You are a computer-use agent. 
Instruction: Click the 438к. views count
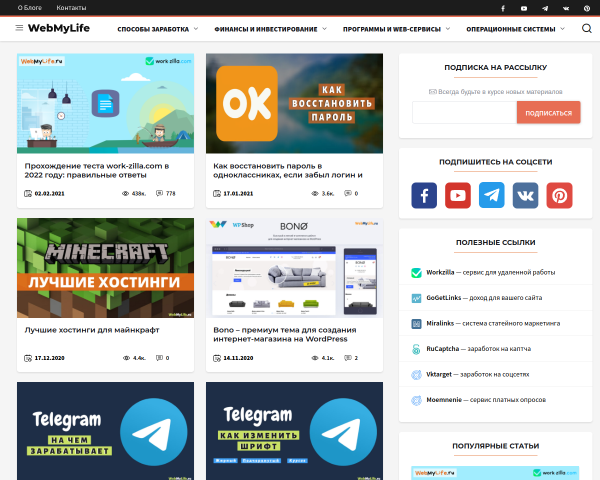[139, 194]
